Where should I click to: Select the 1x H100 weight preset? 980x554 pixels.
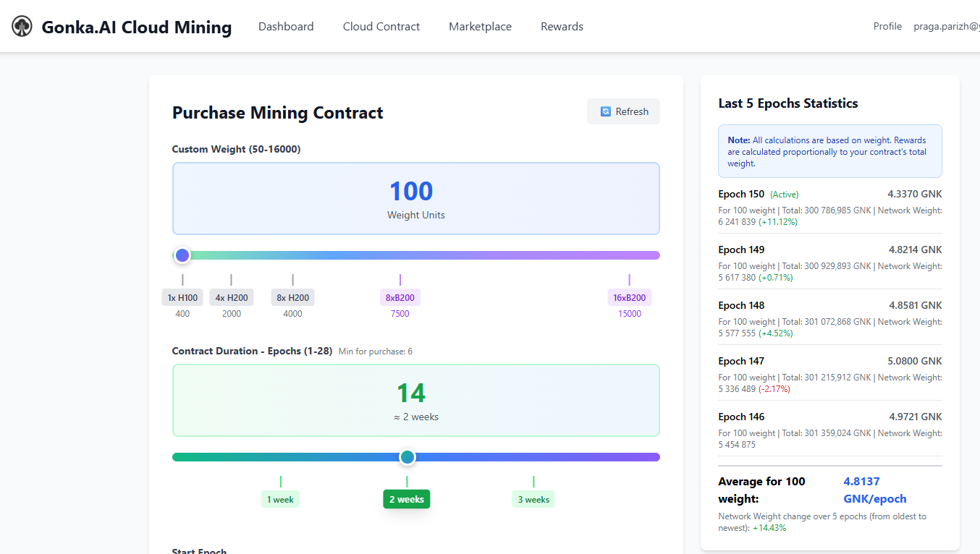[182, 297]
